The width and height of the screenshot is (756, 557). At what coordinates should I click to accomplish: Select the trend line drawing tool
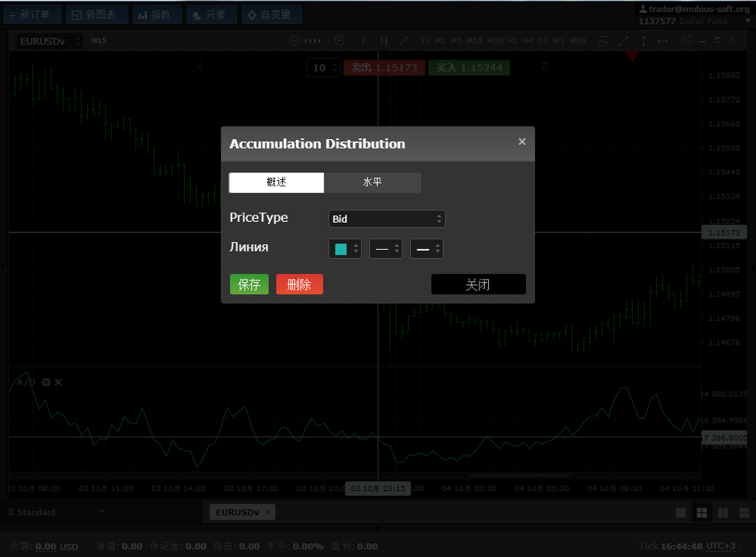click(623, 41)
